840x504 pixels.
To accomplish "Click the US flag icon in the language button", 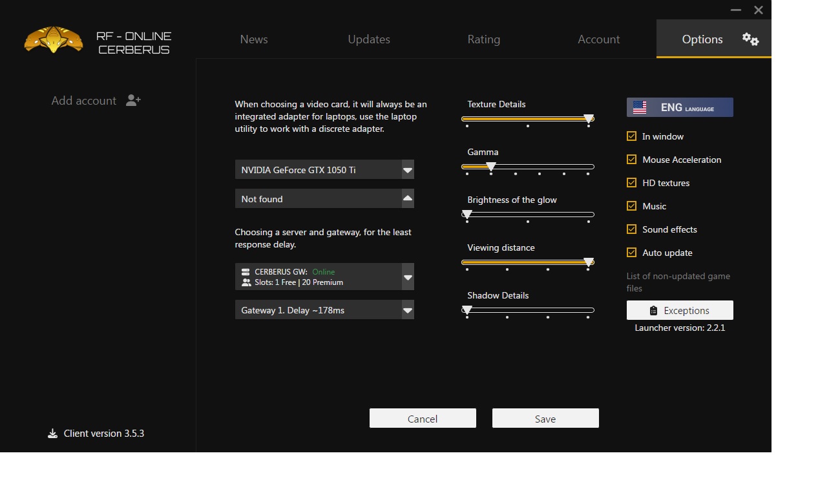I will coord(640,107).
